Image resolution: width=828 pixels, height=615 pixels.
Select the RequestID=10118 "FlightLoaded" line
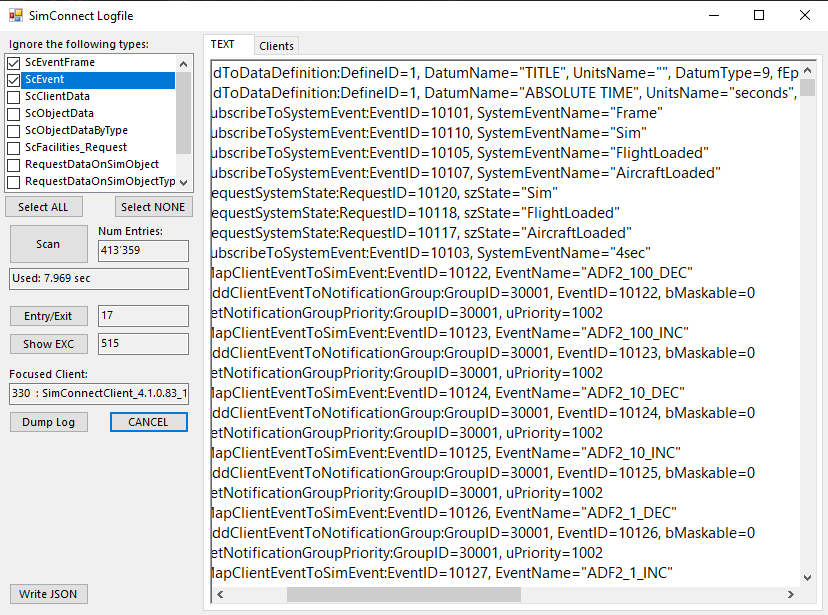416,213
